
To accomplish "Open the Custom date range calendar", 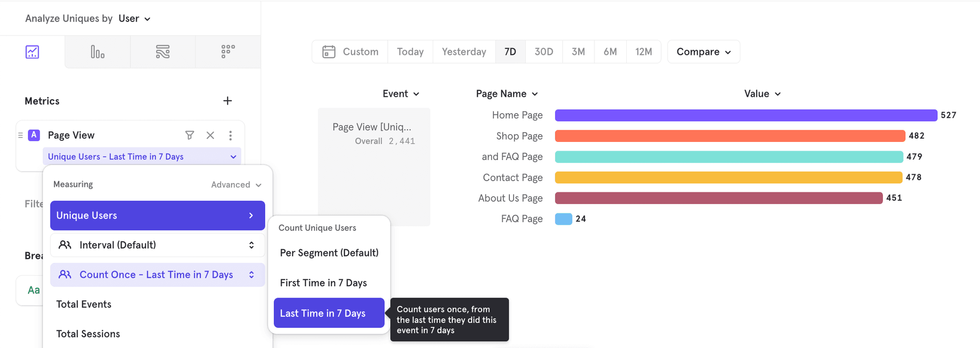I will point(350,52).
